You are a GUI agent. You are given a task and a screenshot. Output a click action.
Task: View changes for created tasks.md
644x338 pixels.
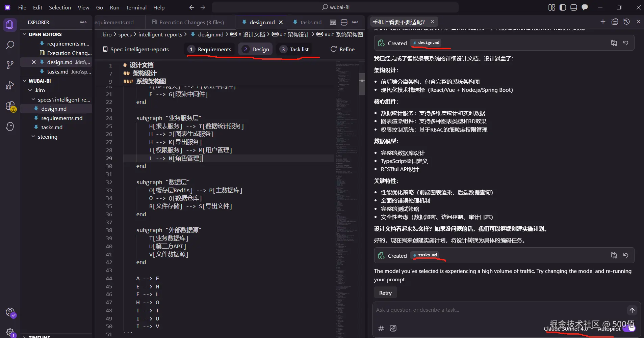(x=614, y=255)
